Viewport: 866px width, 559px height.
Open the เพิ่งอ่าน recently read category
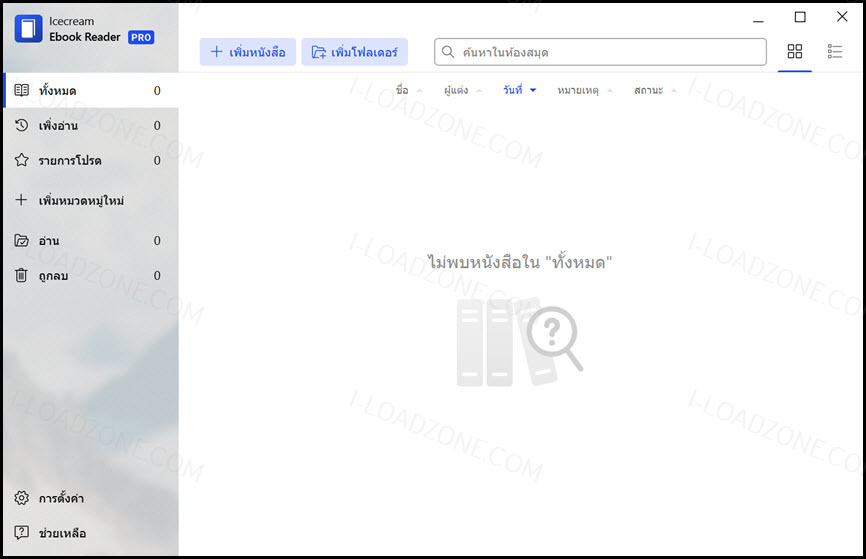pos(91,125)
